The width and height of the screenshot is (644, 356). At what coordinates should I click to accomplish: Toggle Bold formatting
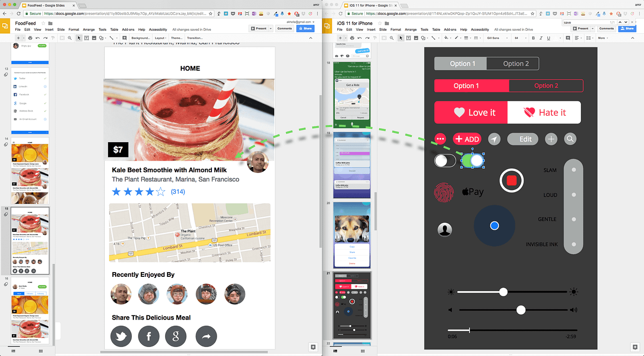(534, 37)
